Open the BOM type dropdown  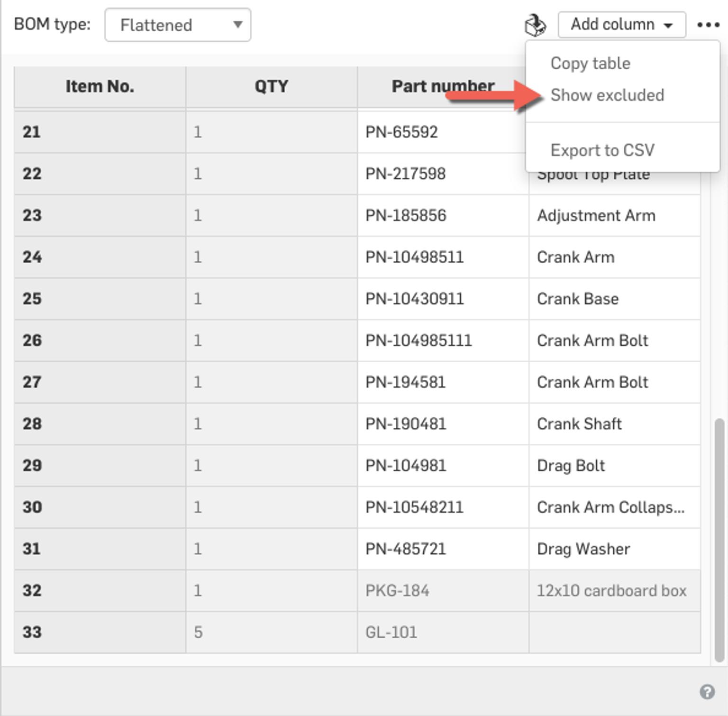177,25
